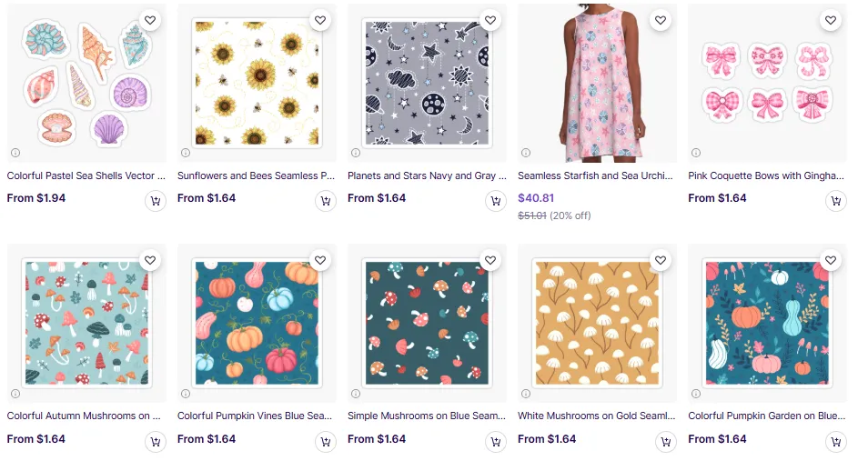The width and height of the screenshot is (868, 461).
Task: Add Sunflowers and Bees item to cart
Action: pyautogui.click(x=326, y=201)
